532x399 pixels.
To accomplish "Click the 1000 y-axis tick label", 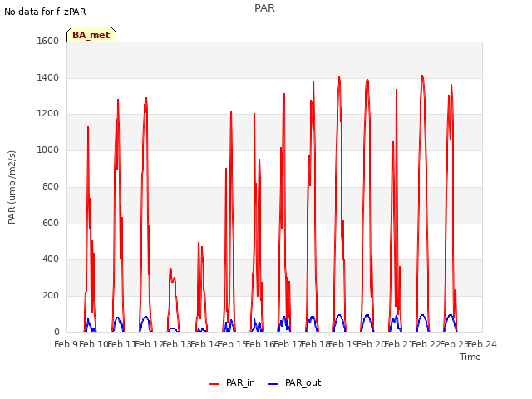I will click(48, 150).
